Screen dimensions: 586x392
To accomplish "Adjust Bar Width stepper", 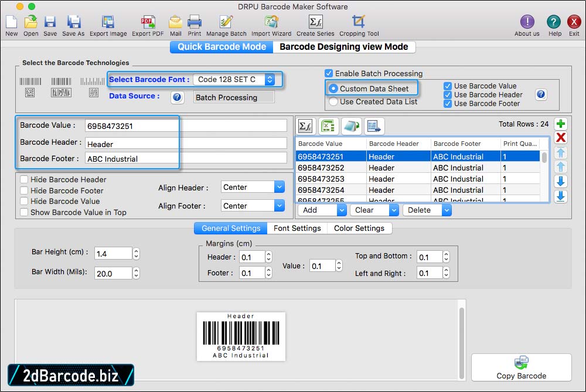I will [137, 274].
